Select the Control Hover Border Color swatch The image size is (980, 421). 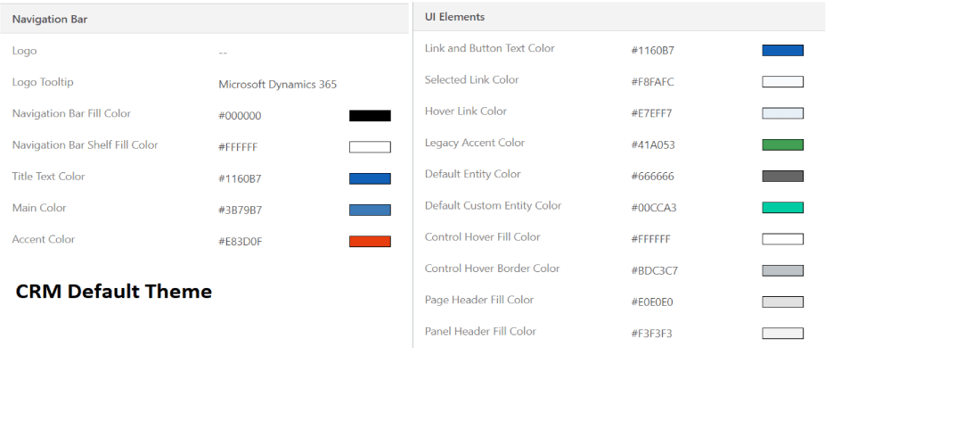click(782, 270)
